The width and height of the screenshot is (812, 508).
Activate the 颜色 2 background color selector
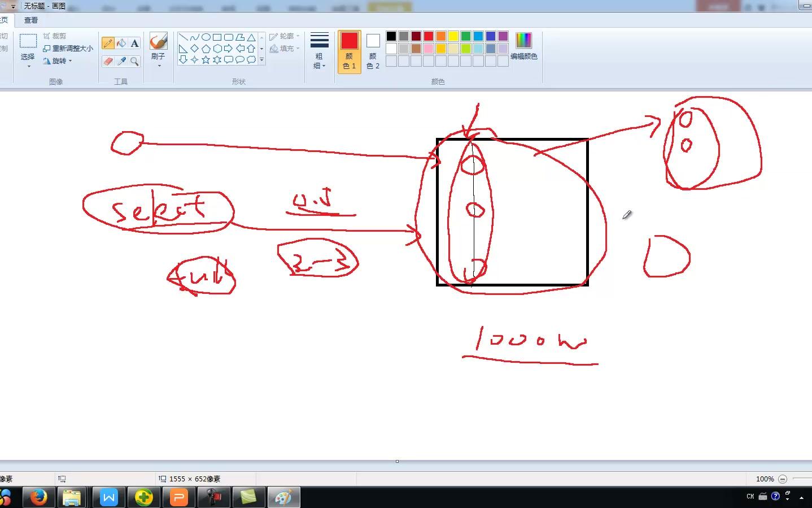click(x=373, y=52)
